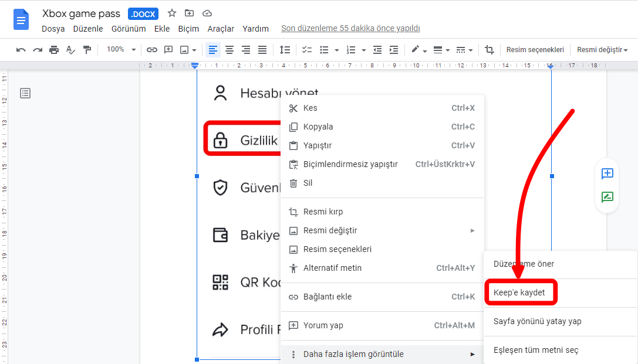Toggle checklist formatting in toolbar
The height and width of the screenshot is (364, 638).
(x=306, y=50)
